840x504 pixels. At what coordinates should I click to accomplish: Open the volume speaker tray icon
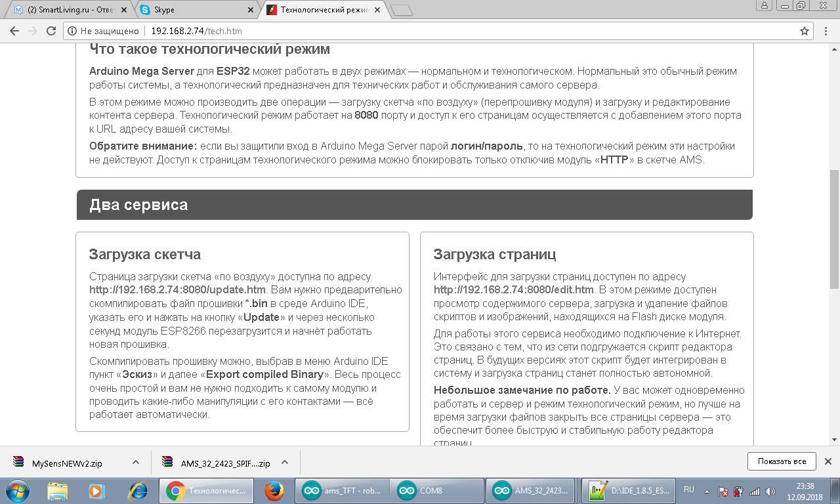769,491
